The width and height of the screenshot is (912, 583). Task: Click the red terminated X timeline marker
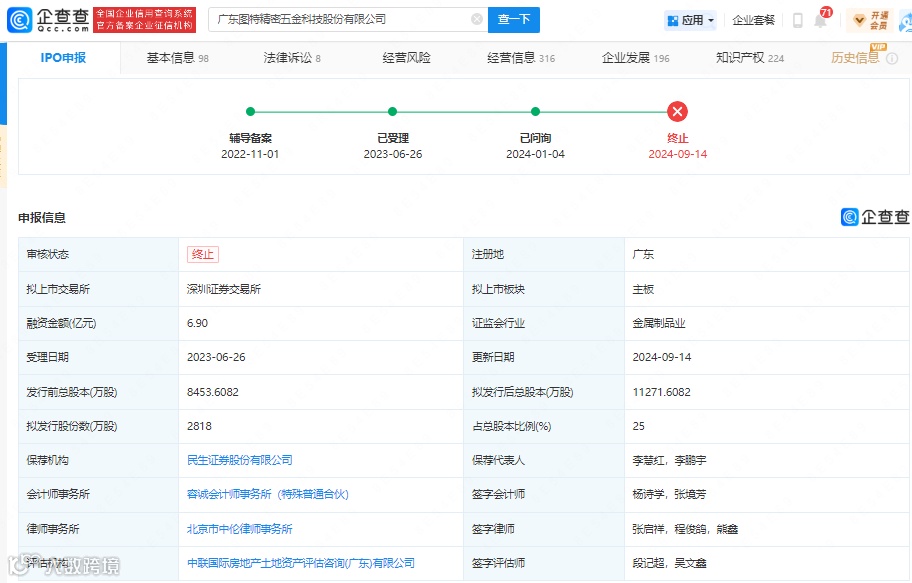(x=677, y=111)
